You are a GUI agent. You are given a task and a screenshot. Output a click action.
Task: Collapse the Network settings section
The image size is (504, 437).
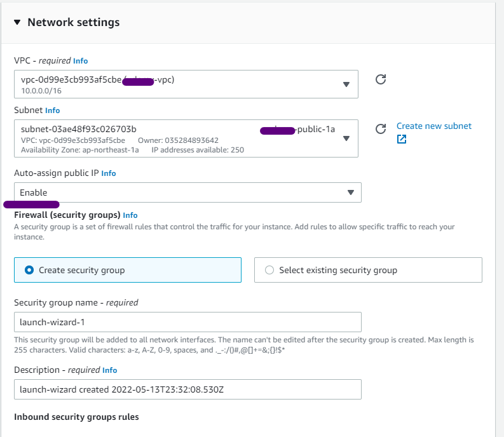tap(17, 22)
